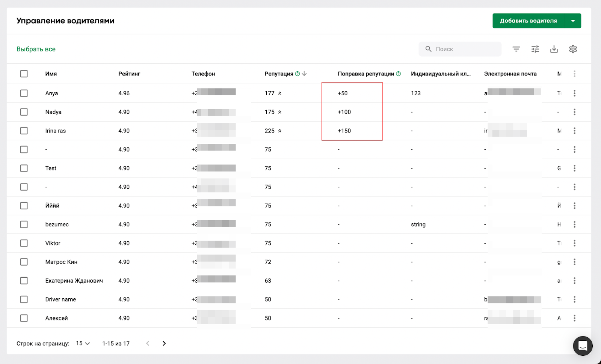
Task: Open row actions menu for Алексей
Action: click(x=574, y=318)
